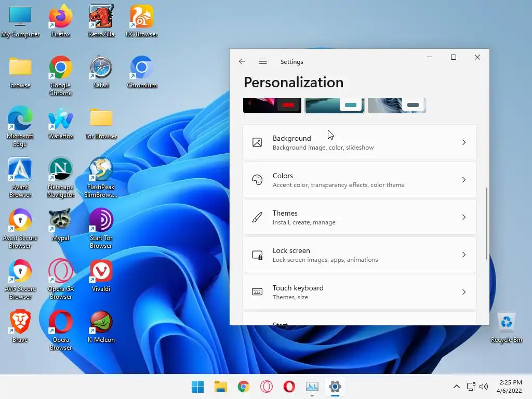Open the resource monitor taskbar icon
Viewport: 532px width, 399px height.
(x=312, y=387)
